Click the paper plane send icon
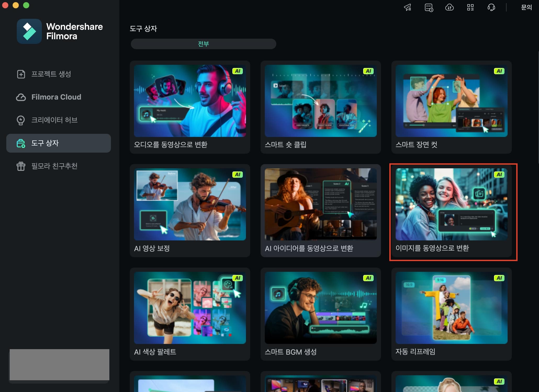 [x=408, y=7]
